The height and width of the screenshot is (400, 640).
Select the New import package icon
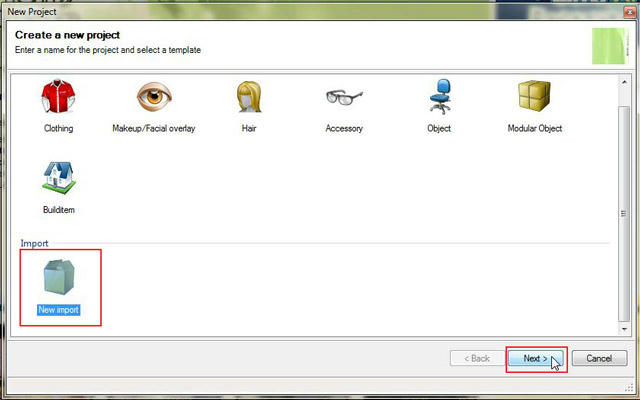(x=59, y=277)
